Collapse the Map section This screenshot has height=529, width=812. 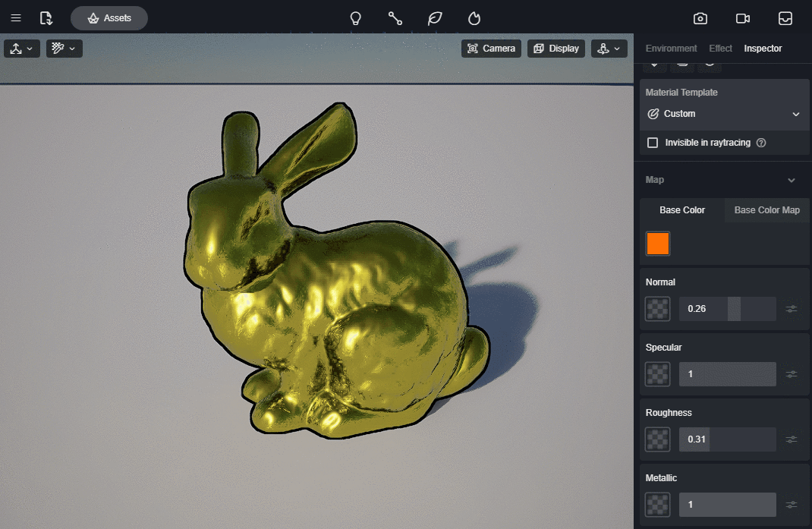click(x=792, y=180)
